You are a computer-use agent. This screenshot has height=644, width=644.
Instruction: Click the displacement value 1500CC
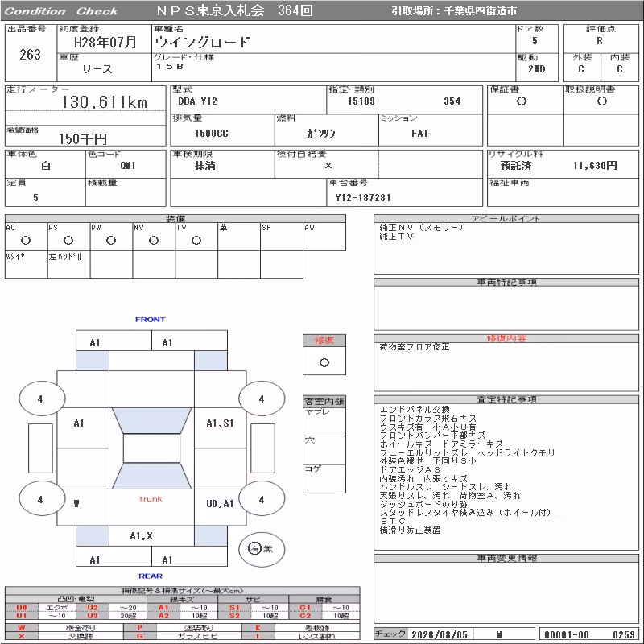click(212, 134)
